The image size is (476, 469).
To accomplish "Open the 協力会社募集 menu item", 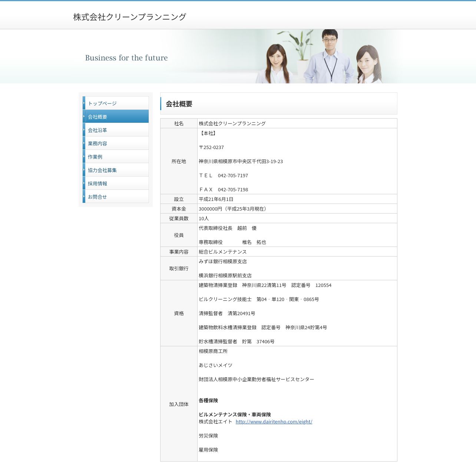I will click(x=116, y=170).
